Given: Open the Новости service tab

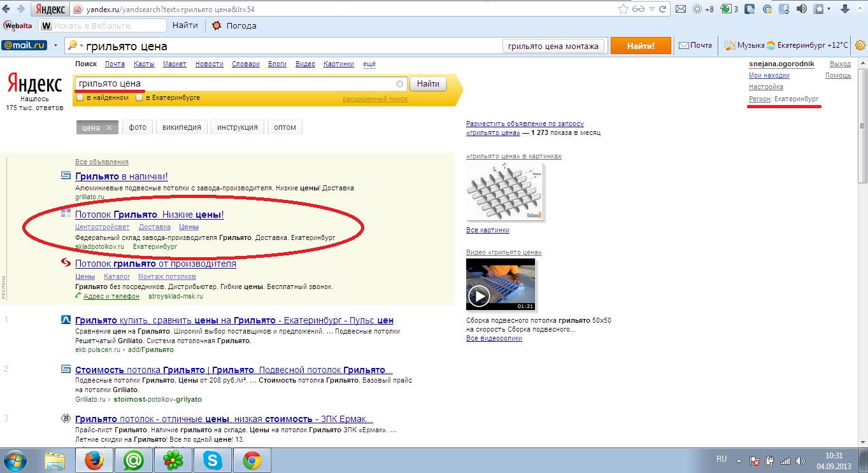Looking at the screenshot, I should click(210, 64).
